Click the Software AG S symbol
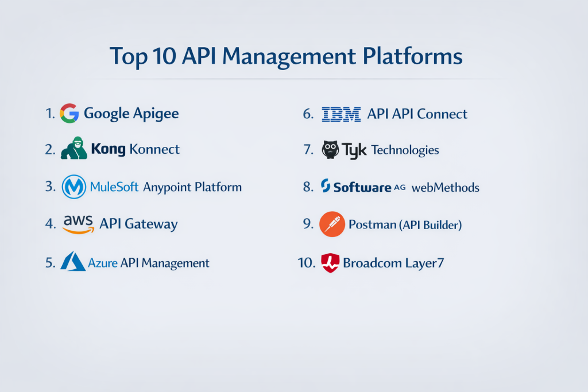Viewport: 588px width, 392px height. pos(326,186)
